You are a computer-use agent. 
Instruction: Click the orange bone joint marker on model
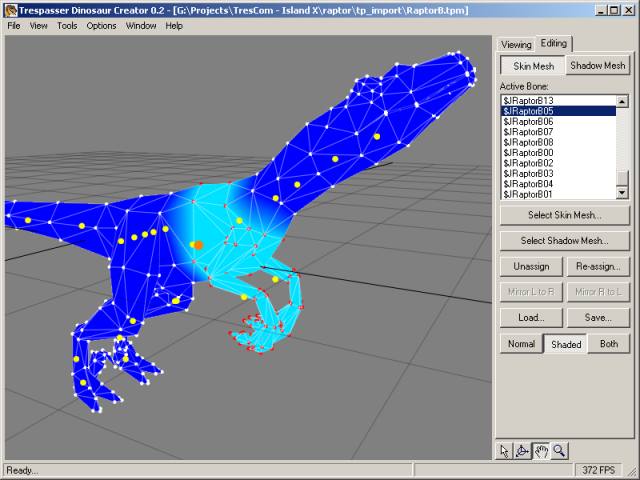tap(198, 244)
